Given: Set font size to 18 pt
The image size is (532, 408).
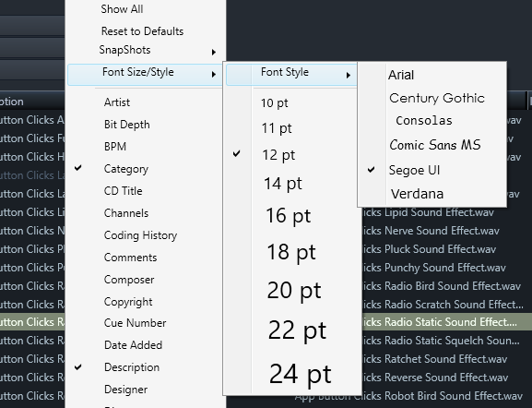Looking at the screenshot, I should [291, 252].
